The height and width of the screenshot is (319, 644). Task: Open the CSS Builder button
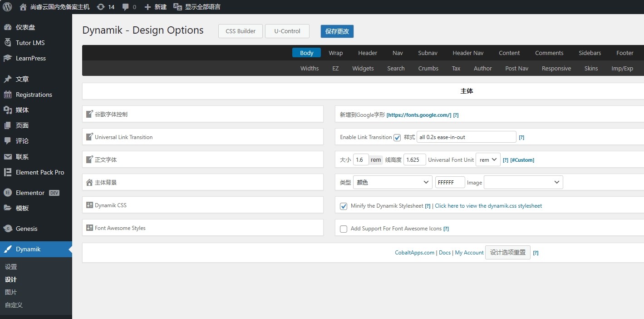point(241,31)
